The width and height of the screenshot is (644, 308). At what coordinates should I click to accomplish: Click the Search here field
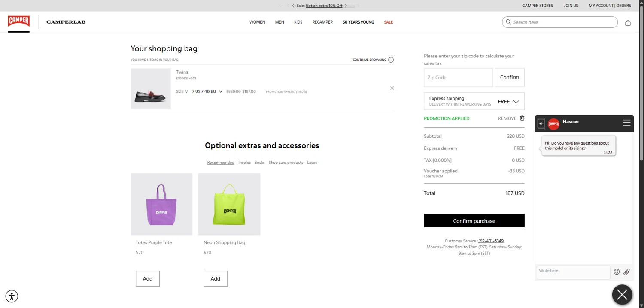pos(560,22)
